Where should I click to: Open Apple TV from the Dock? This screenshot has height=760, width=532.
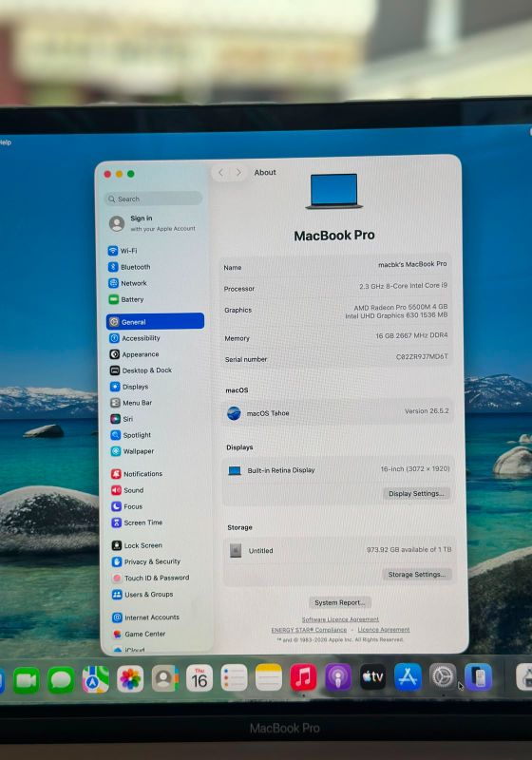[373, 676]
